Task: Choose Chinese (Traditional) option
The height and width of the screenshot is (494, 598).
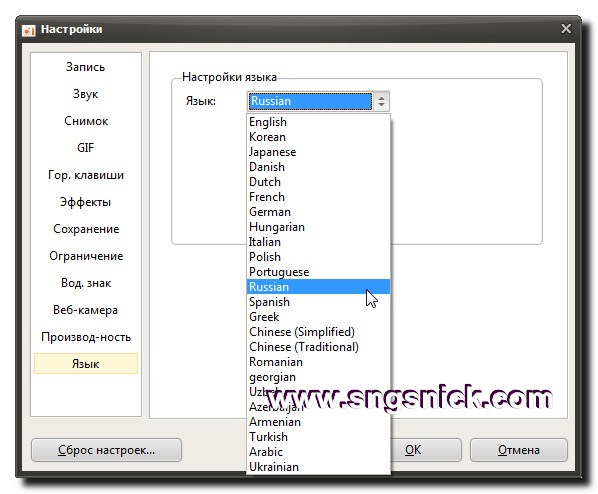Action: (318, 347)
